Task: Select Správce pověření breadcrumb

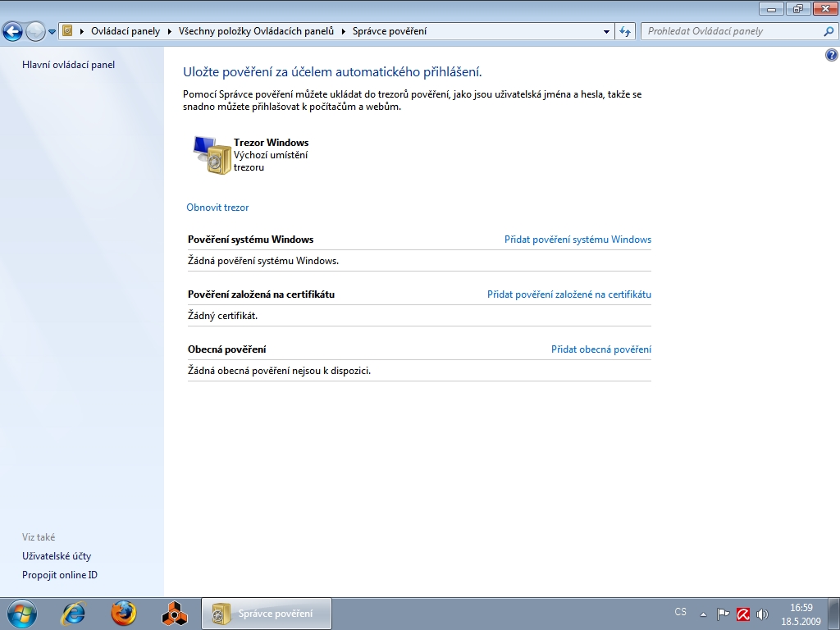Action: coord(390,31)
